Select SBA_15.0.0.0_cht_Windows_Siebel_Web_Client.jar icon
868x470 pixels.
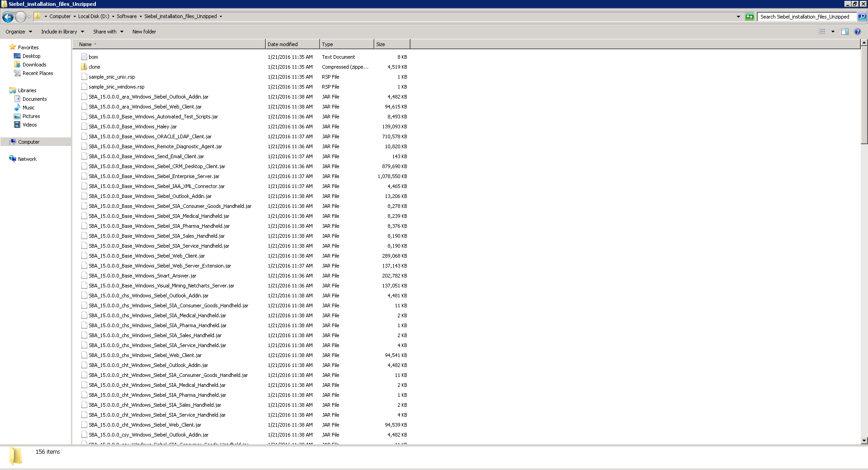click(x=84, y=425)
